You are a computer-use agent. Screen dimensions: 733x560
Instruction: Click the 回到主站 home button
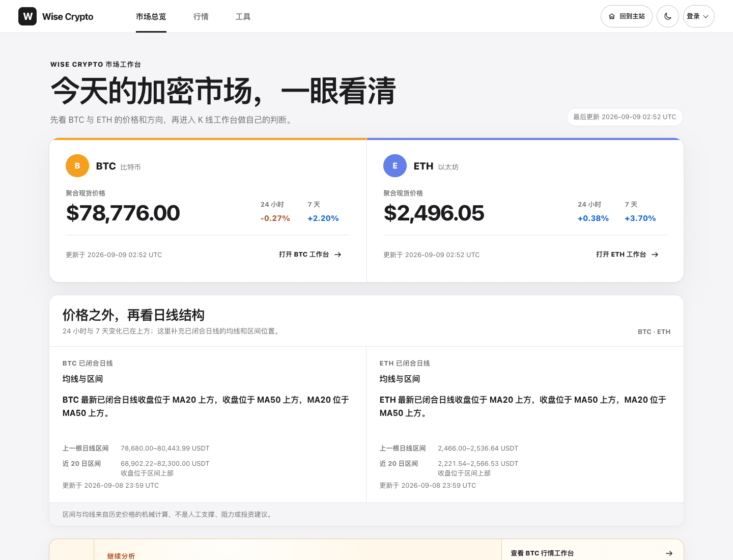(x=627, y=16)
